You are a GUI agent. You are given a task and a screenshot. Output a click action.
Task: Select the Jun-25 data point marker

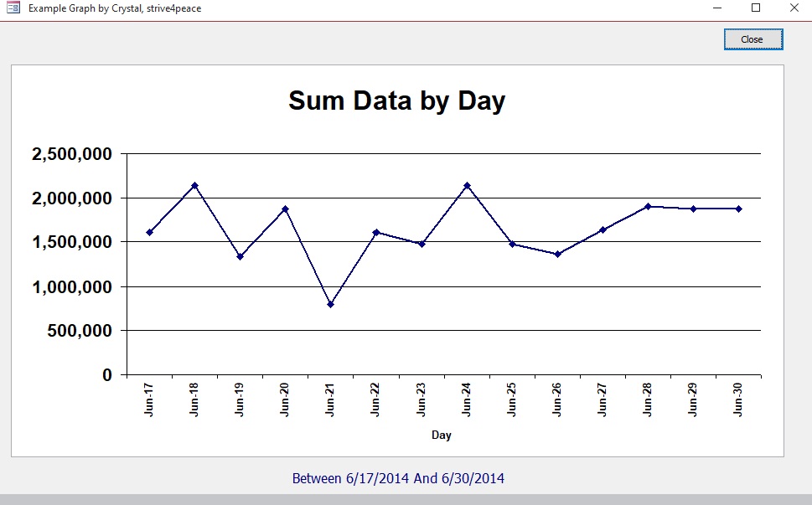512,245
